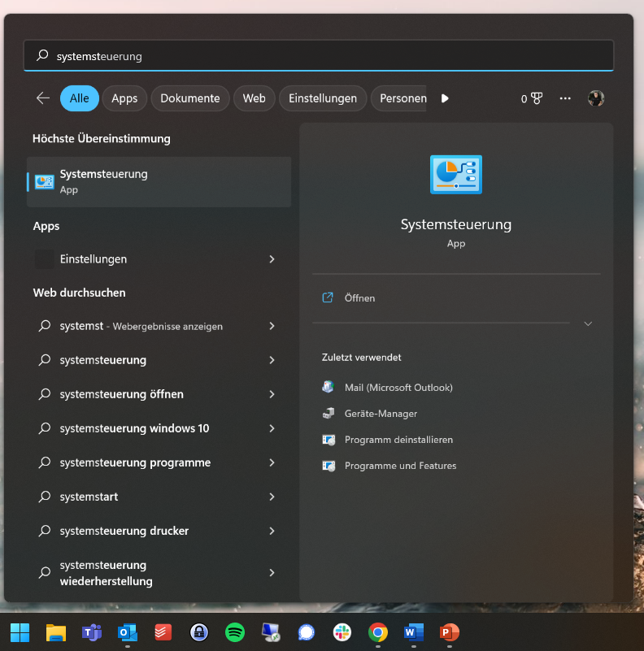Open the Todoist taskbar icon
Viewport: 644px width, 651px height.
click(x=163, y=632)
